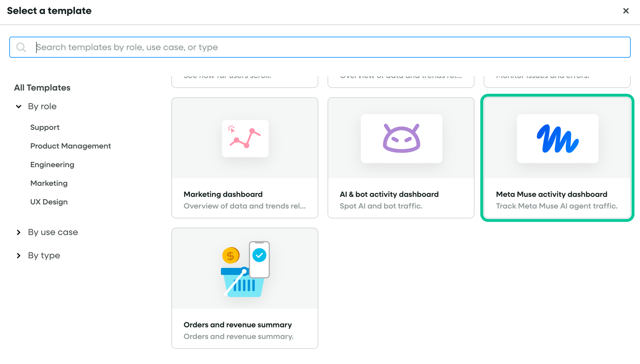Screen dimensions: 640x364
Task: Focus the template search field
Action: click(320, 47)
